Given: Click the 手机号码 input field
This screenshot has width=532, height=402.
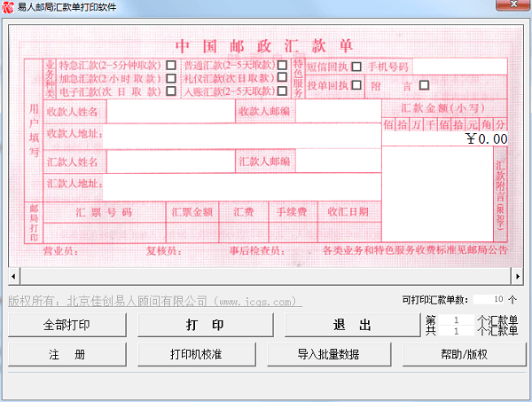Looking at the screenshot, I should (x=459, y=67).
